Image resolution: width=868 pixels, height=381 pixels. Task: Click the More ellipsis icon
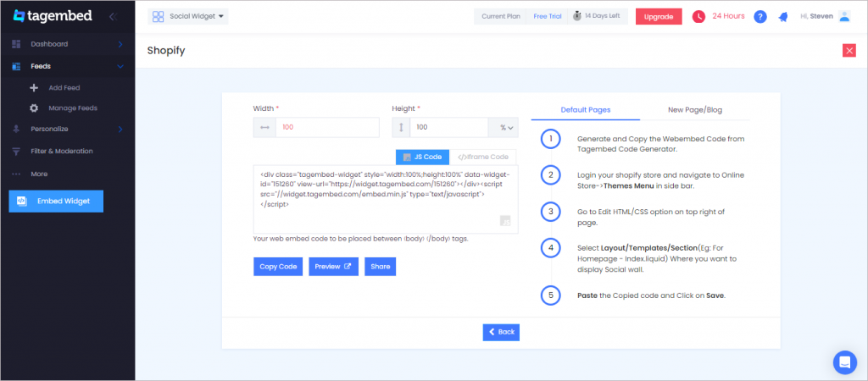click(x=16, y=174)
